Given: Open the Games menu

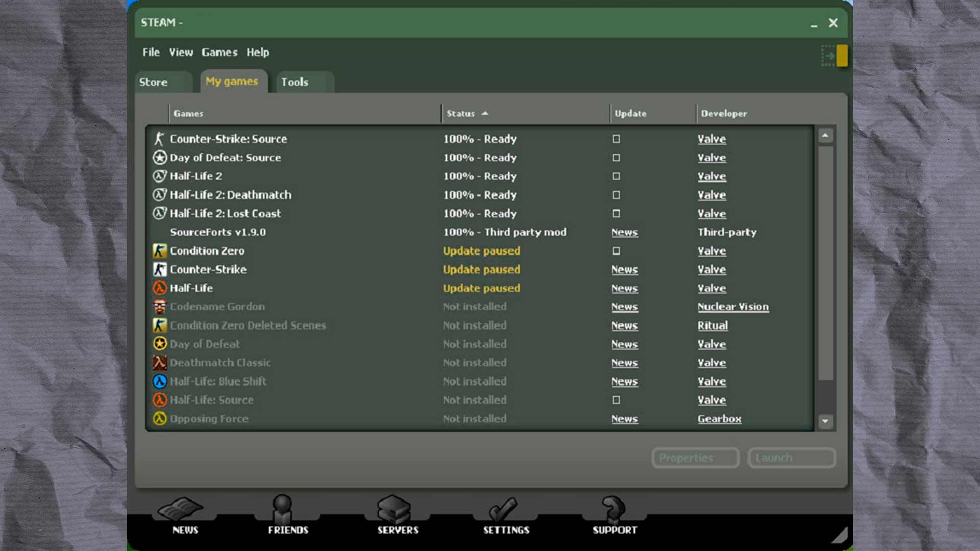Looking at the screenshot, I should click(219, 52).
